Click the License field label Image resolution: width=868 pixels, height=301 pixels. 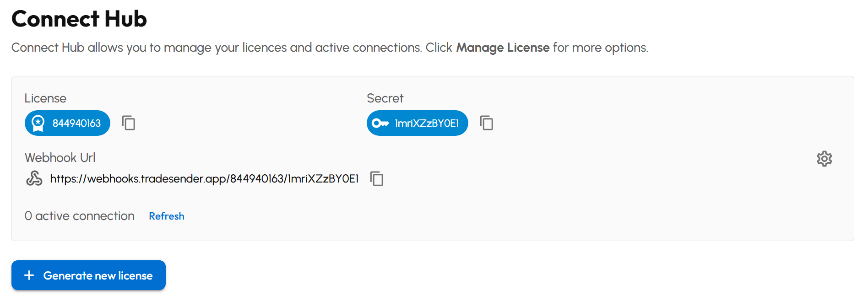pos(45,98)
